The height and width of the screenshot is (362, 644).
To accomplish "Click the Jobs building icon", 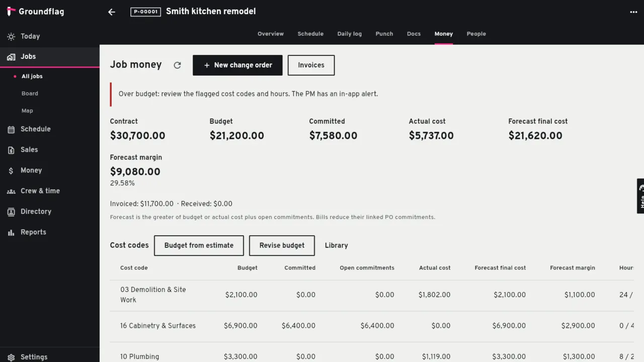I will point(11,57).
